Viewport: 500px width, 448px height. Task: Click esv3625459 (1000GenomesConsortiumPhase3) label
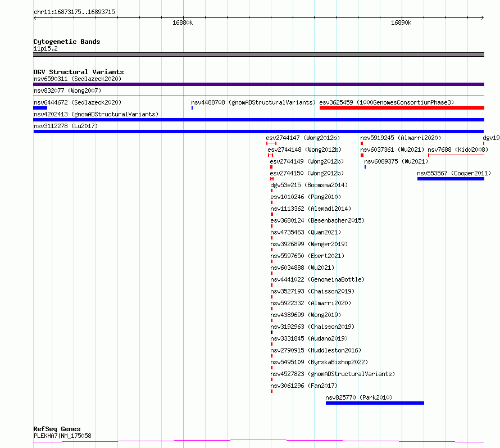387,102
